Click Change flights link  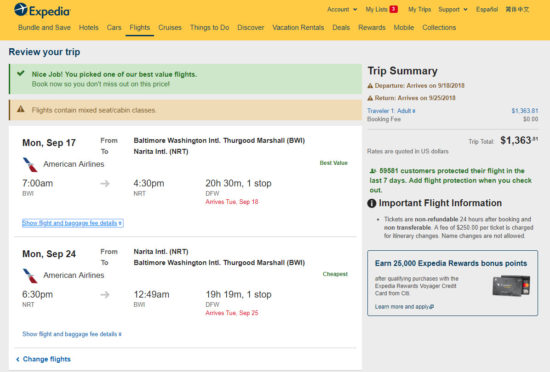[43, 359]
